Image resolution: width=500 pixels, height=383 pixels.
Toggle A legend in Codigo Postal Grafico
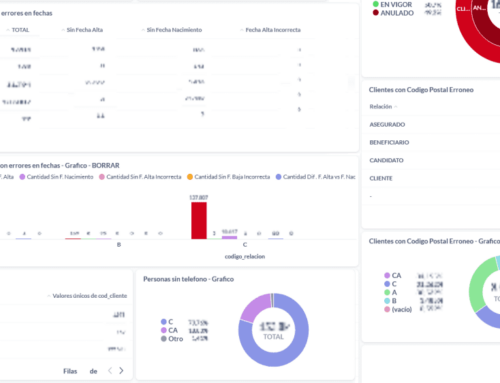pyautogui.click(x=391, y=292)
